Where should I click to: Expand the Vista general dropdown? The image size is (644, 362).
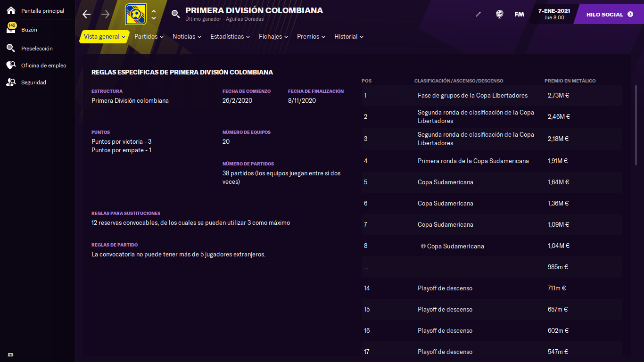(x=104, y=37)
